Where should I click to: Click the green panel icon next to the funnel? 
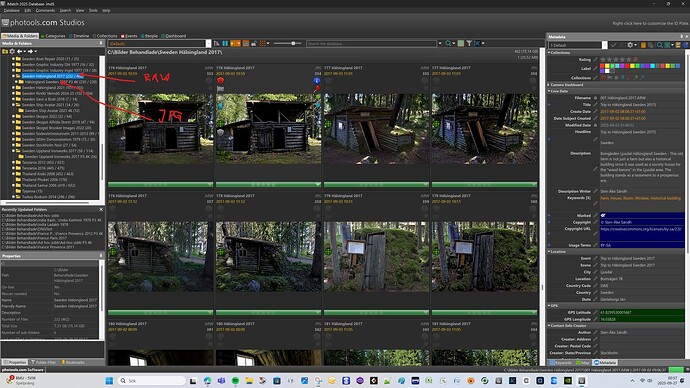click(461, 44)
